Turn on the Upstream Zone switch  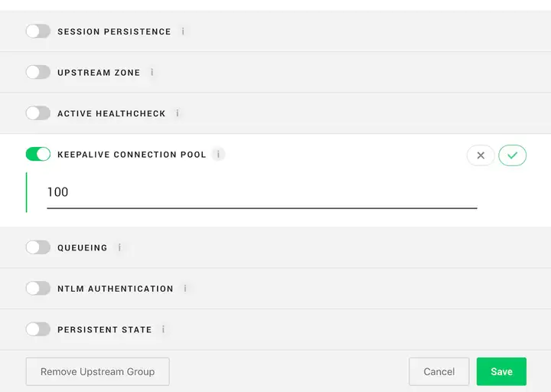37,72
